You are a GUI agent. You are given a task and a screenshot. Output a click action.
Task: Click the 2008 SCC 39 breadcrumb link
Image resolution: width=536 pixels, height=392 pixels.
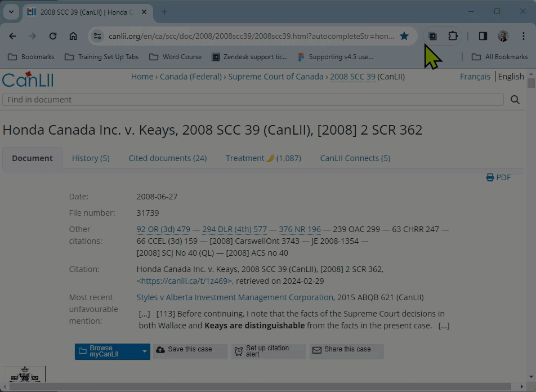point(352,77)
